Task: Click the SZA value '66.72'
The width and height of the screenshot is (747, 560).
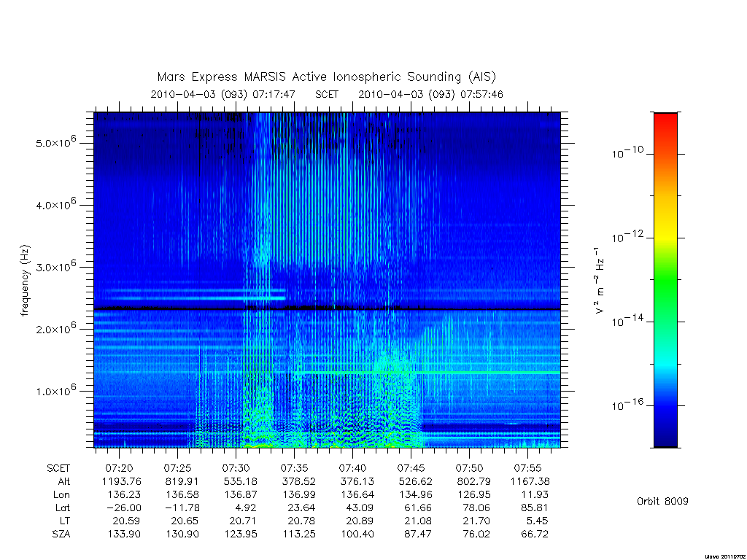Action: coord(535,534)
